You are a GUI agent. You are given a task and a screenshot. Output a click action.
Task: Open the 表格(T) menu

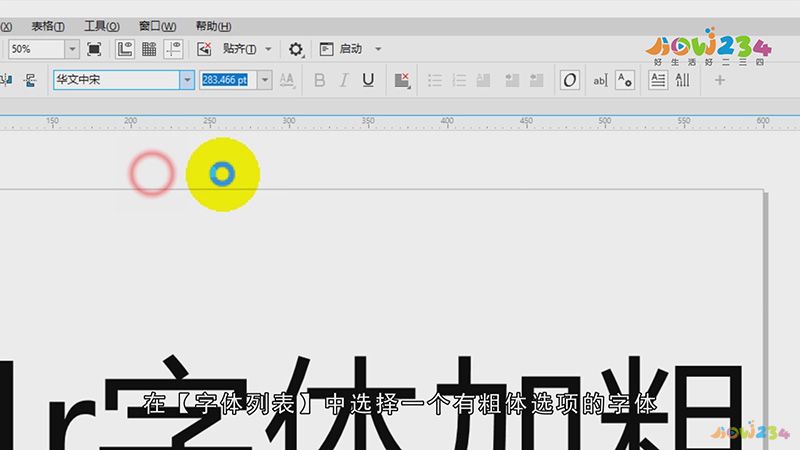[48, 26]
